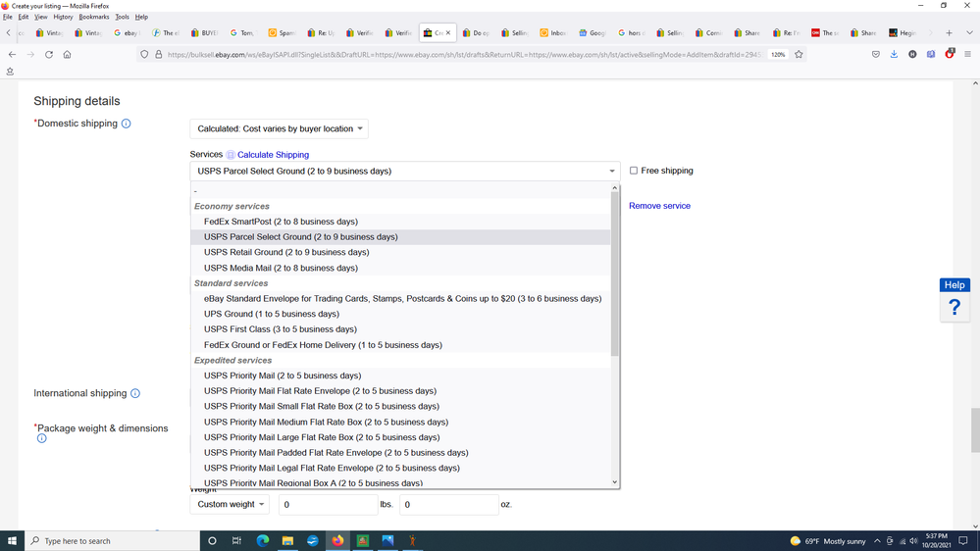Click the Calculate Shipping link
980x551 pixels.
point(273,155)
